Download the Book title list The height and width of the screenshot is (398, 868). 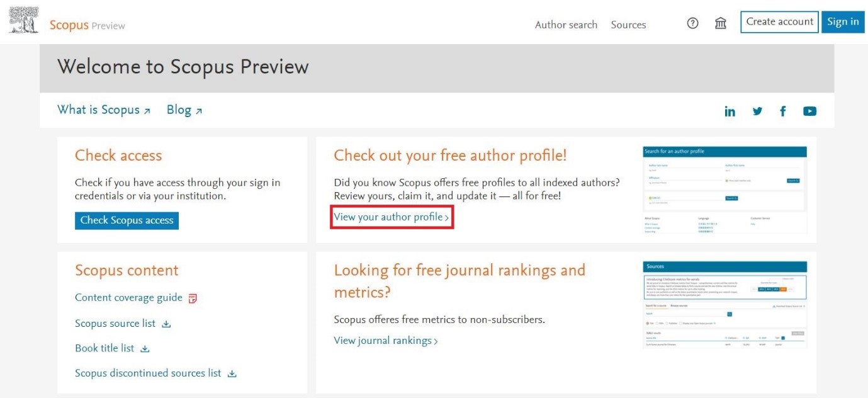104,348
